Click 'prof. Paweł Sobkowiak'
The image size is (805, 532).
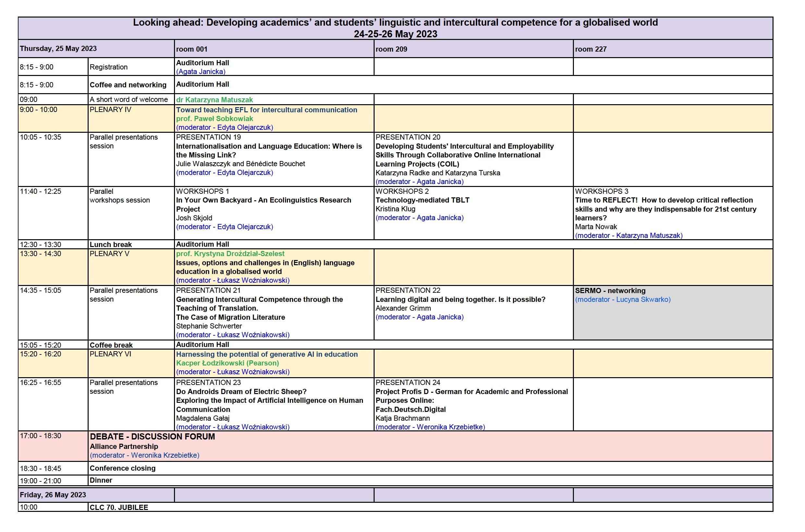pyautogui.click(x=214, y=119)
